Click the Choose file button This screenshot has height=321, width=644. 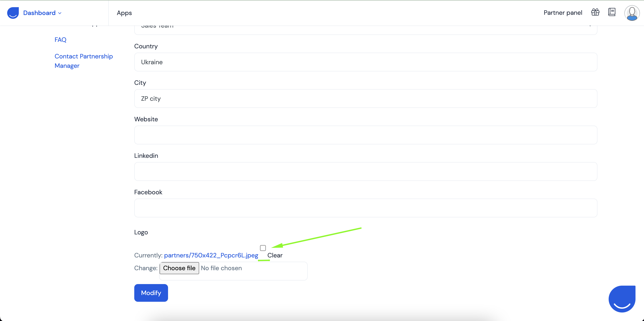point(179,268)
